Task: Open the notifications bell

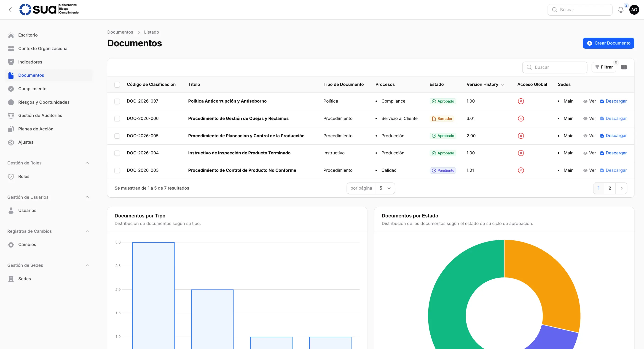Action: coord(621,10)
